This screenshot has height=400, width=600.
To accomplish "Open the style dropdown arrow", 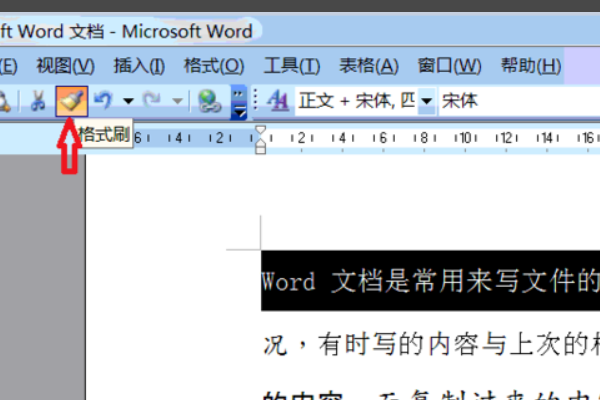I will pyautogui.click(x=427, y=101).
